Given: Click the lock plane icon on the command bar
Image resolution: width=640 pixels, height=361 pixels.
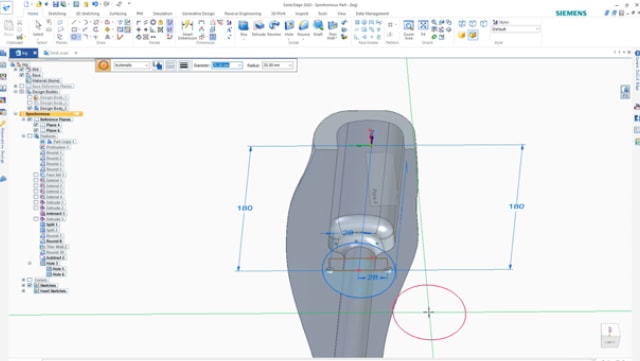Looking at the screenshot, I should [158, 65].
